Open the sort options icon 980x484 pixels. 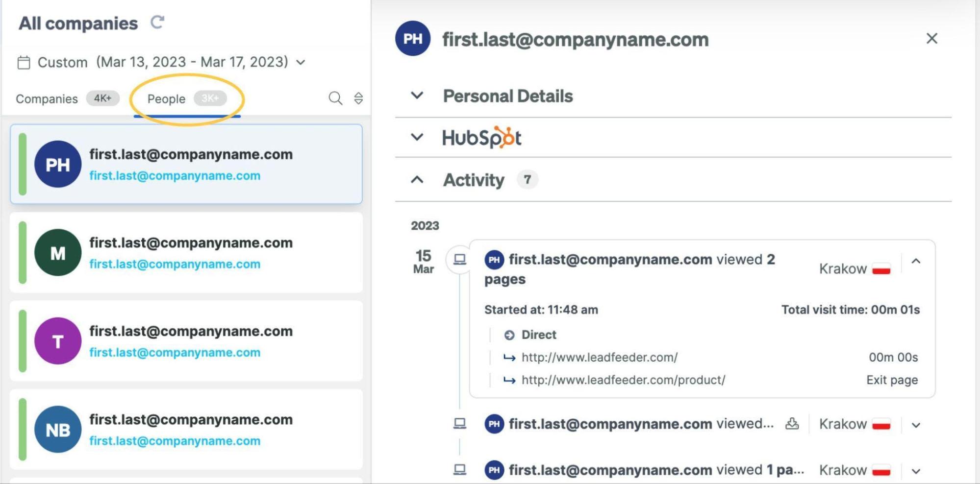click(358, 98)
